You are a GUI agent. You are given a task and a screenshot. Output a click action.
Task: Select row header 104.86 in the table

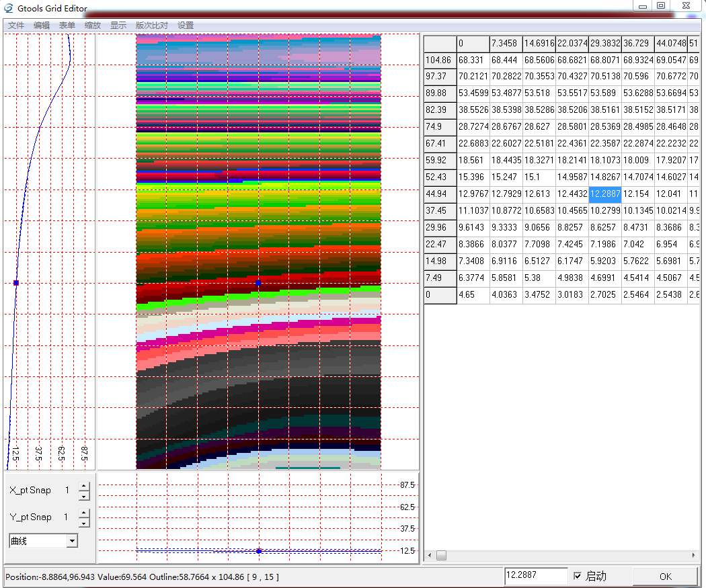pyautogui.click(x=440, y=60)
